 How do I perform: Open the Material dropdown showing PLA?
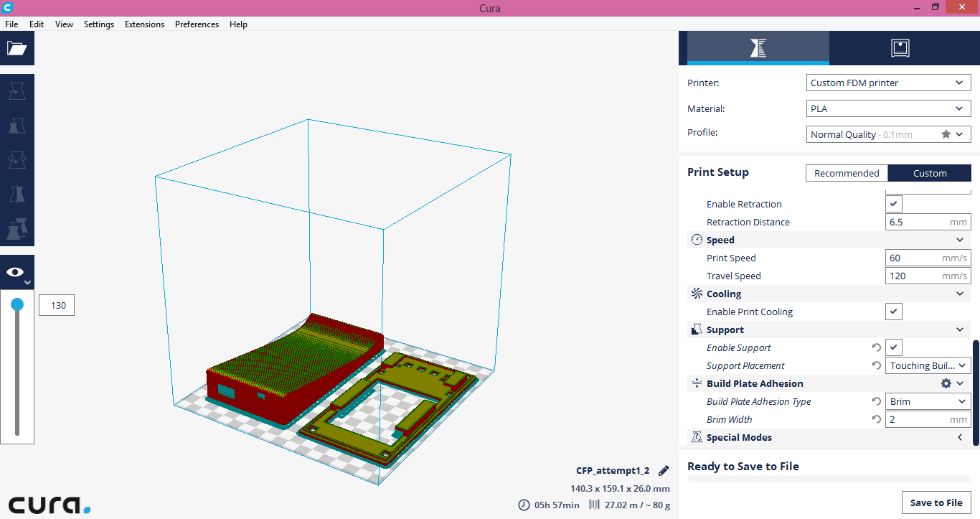[889, 108]
